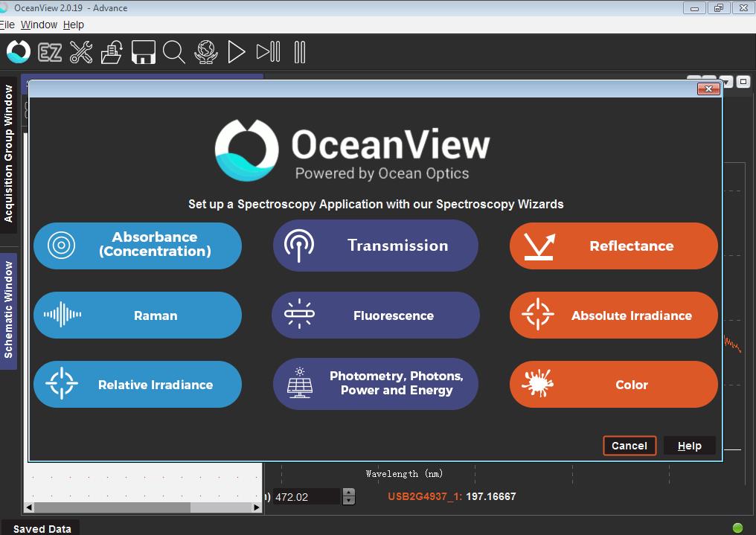Start continuous acquisition with the play icon
Screen dimensions: 756x535
coord(236,52)
